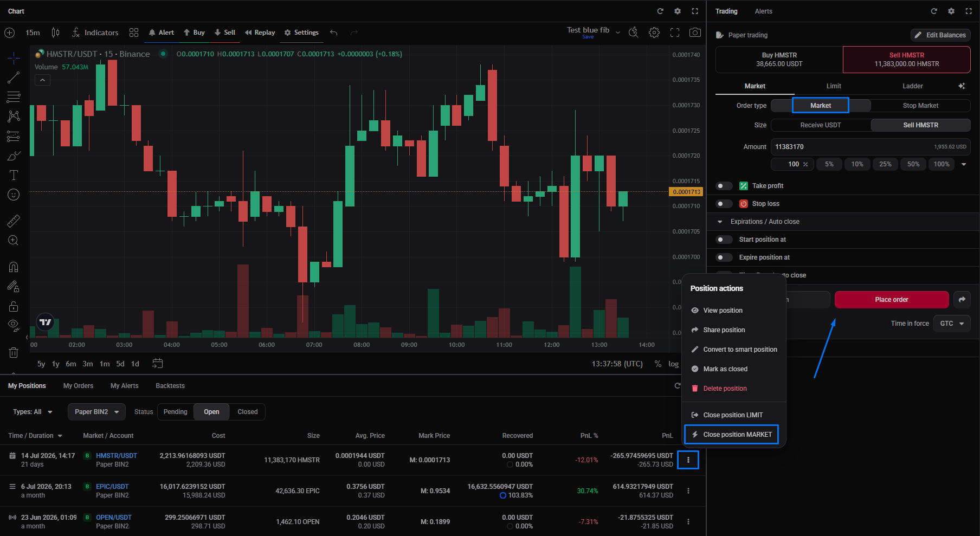Show Closed positions status filter
Screen dimensions: 980x536
248,412
